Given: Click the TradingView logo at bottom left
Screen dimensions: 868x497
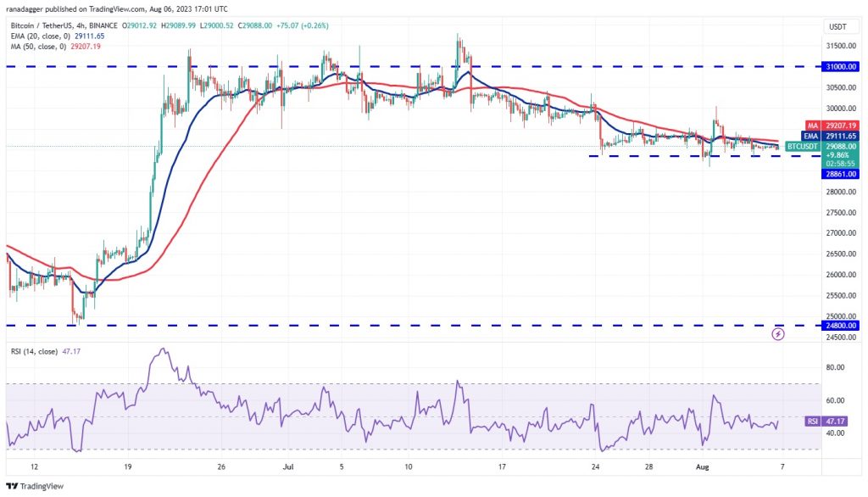Looking at the screenshot, I should 35,487.
